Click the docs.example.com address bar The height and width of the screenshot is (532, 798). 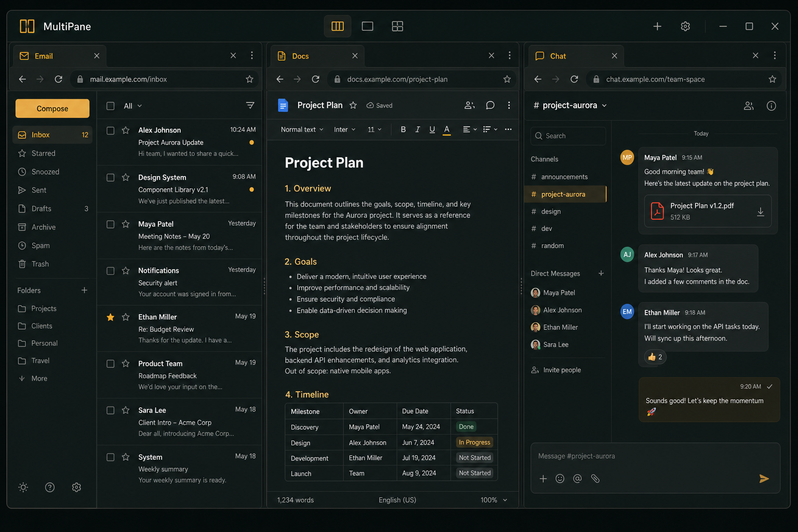421,79
